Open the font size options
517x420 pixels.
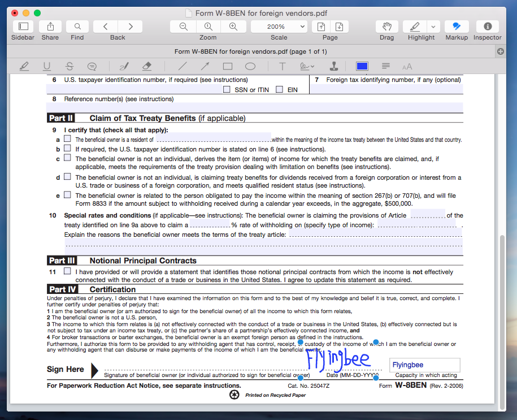coord(407,66)
